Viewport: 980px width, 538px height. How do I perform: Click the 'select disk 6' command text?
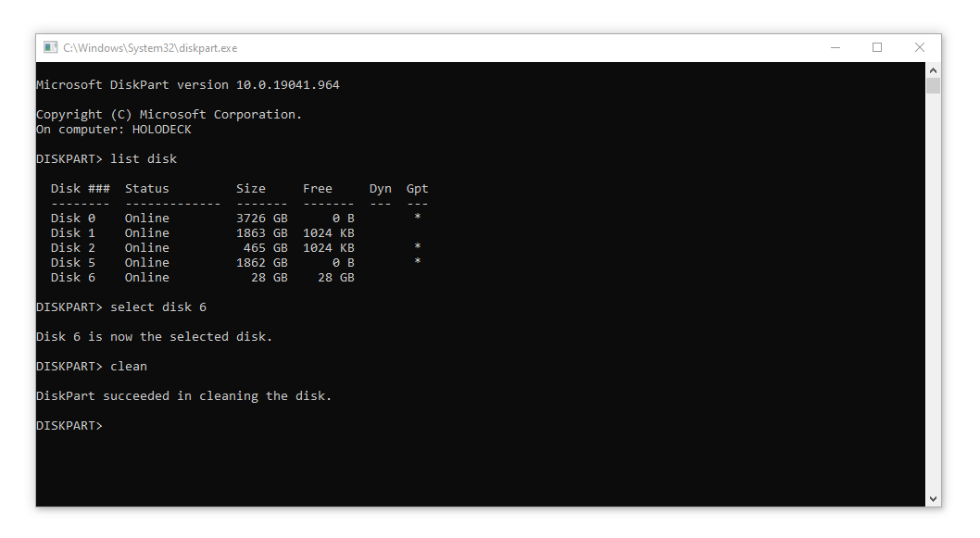point(157,307)
